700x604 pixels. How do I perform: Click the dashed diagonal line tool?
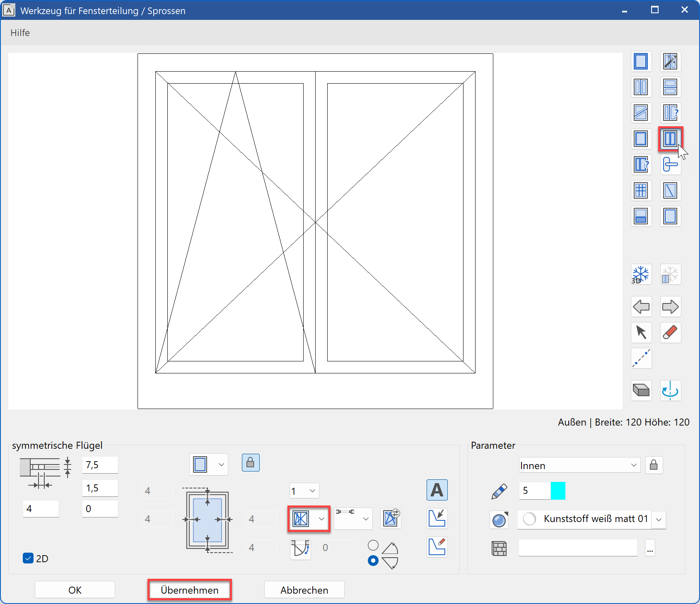tap(641, 358)
